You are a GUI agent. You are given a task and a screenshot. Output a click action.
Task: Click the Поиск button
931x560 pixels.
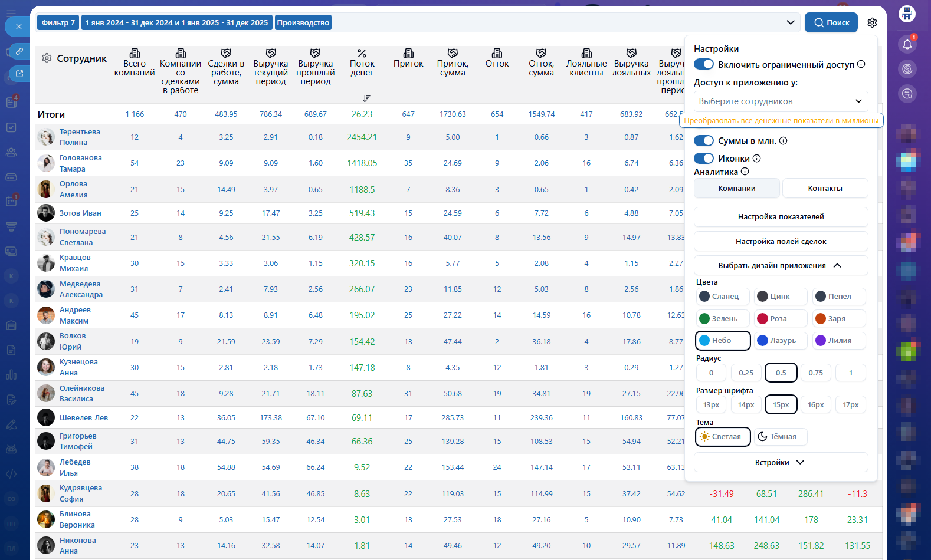(x=831, y=22)
